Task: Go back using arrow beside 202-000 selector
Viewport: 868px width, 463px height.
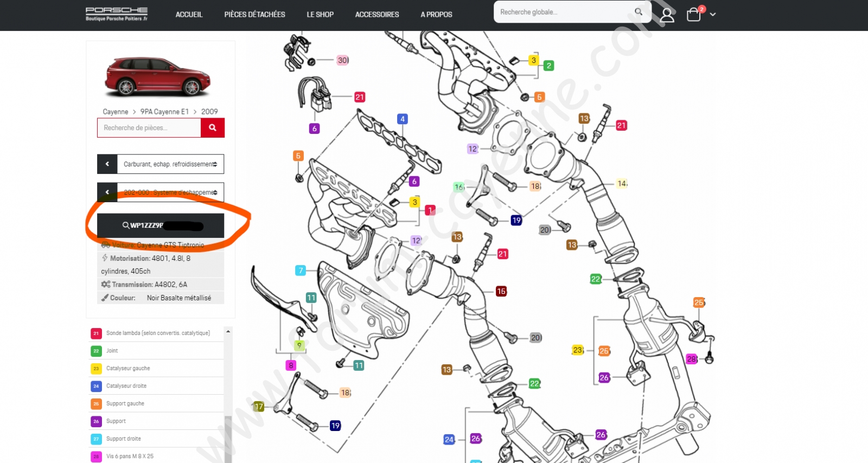Action: 107,192
